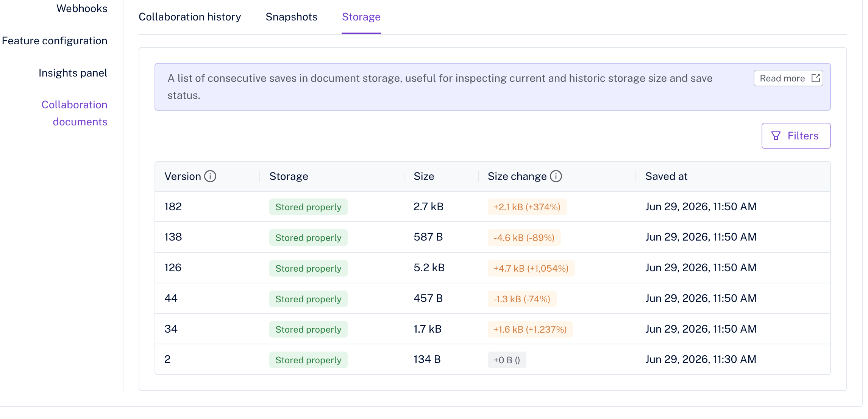The image size is (868, 419).
Task: Click the saved date for version 126
Action: point(701,267)
